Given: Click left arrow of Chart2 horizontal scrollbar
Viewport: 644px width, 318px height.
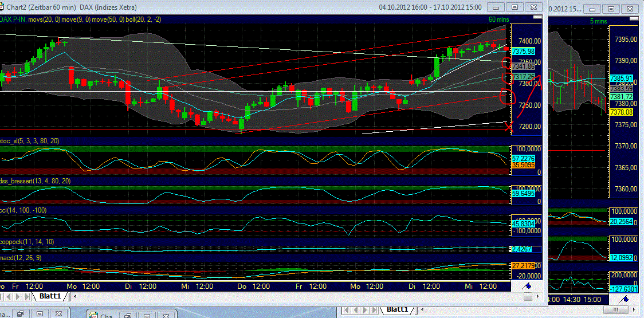Looking at the screenshot, I should 74,297.
